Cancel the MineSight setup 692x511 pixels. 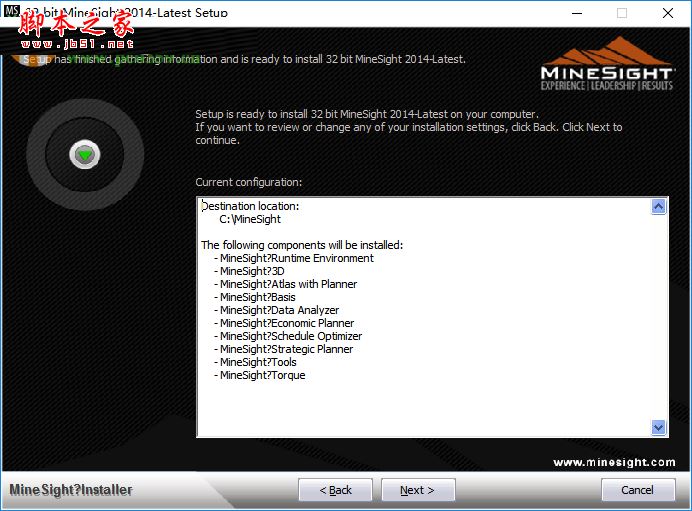click(x=638, y=490)
